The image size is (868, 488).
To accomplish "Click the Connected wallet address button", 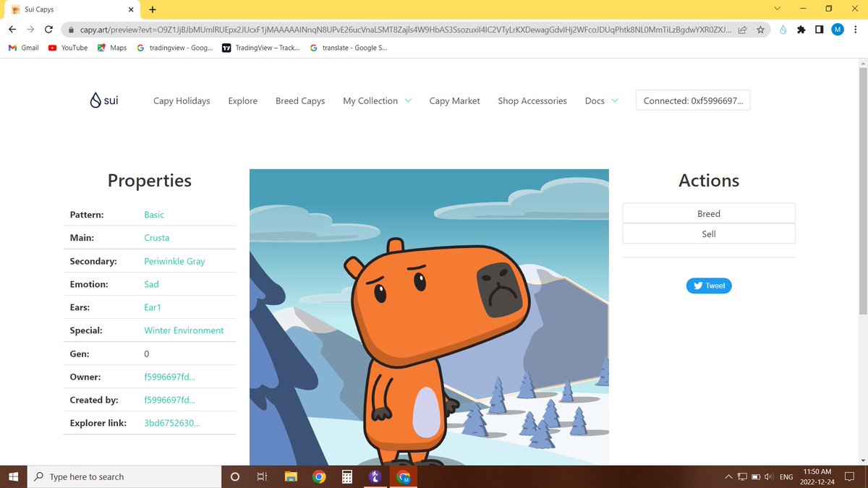I will pos(693,101).
